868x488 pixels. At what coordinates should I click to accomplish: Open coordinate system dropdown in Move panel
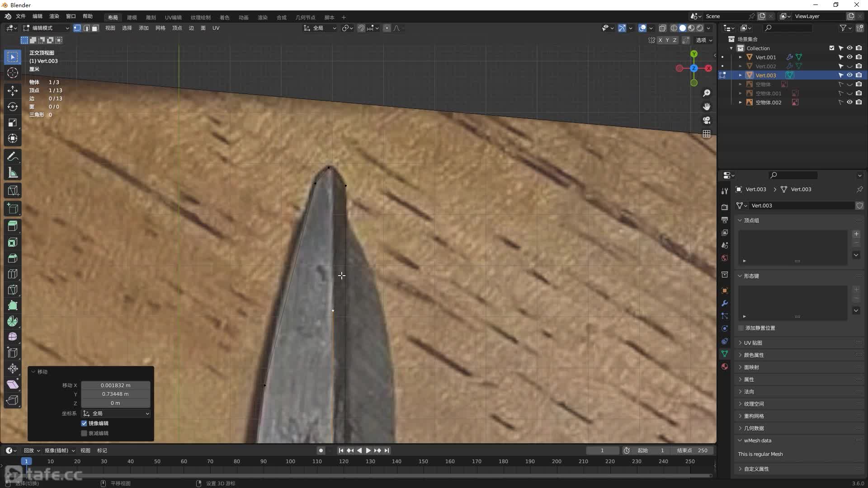coord(116,413)
